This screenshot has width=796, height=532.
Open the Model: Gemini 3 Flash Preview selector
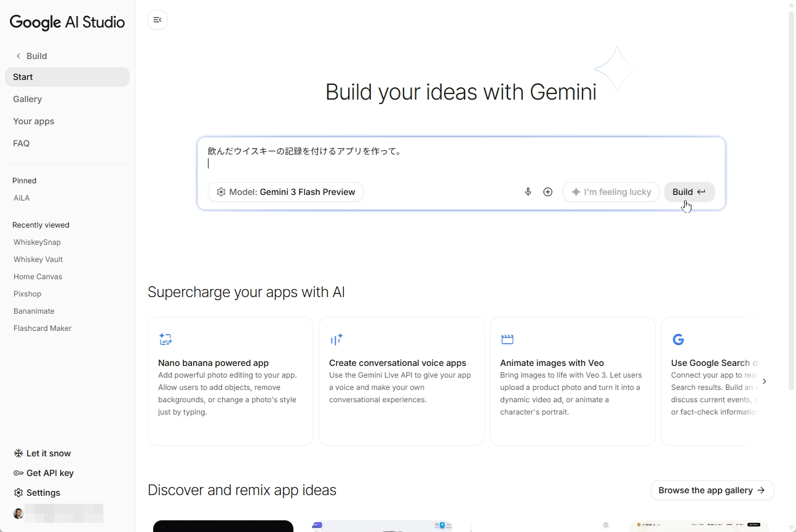click(x=285, y=192)
